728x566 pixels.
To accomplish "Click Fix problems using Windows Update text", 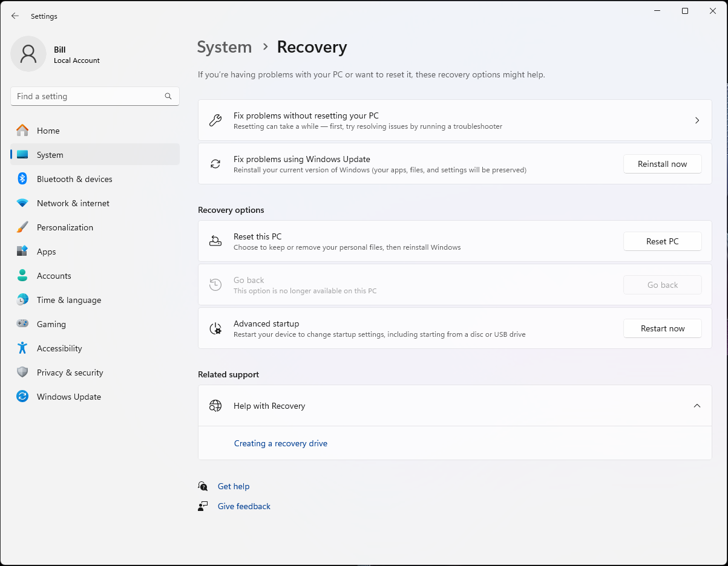I will point(302,159).
